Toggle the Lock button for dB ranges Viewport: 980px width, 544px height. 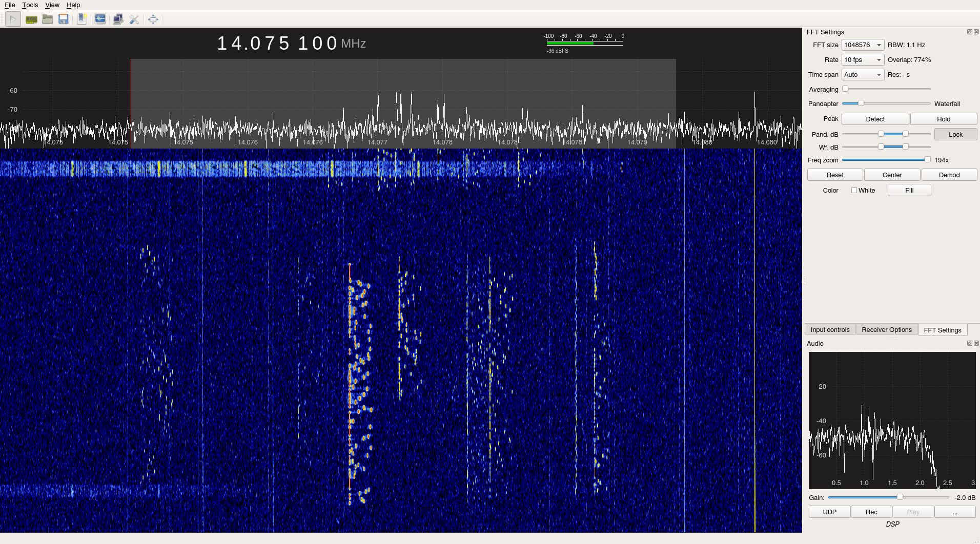click(x=955, y=134)
